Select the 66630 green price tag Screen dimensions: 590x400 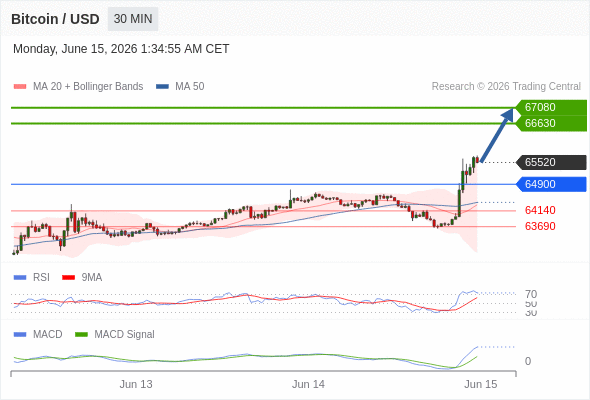coord(551,123)
